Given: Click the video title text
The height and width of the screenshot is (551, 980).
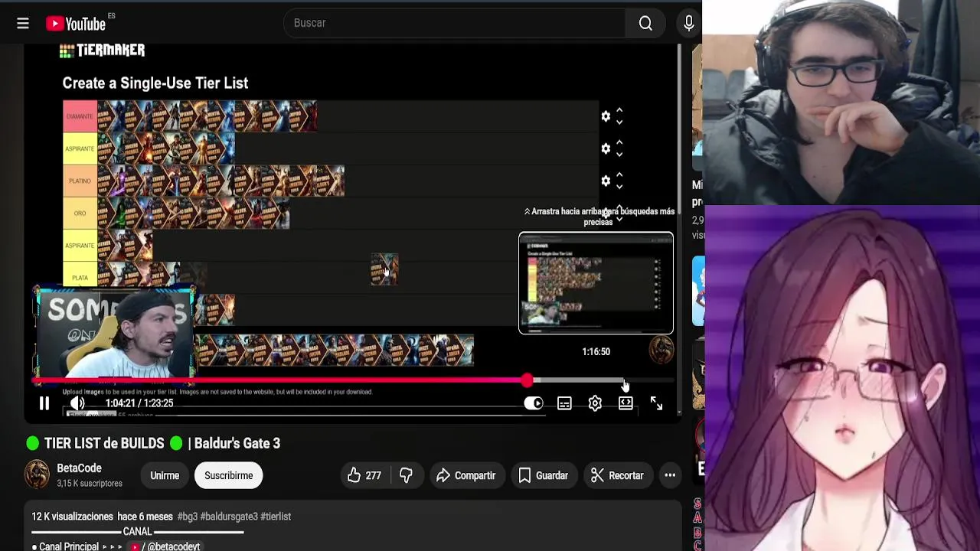Looking at the screenshot, I should pyautogui.click(x=153, y=443).
